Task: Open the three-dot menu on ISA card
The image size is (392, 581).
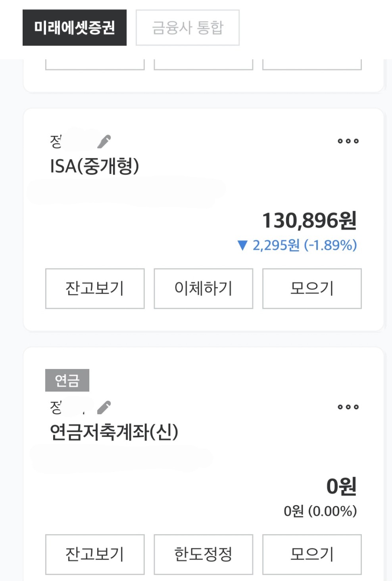Action: 348,141
